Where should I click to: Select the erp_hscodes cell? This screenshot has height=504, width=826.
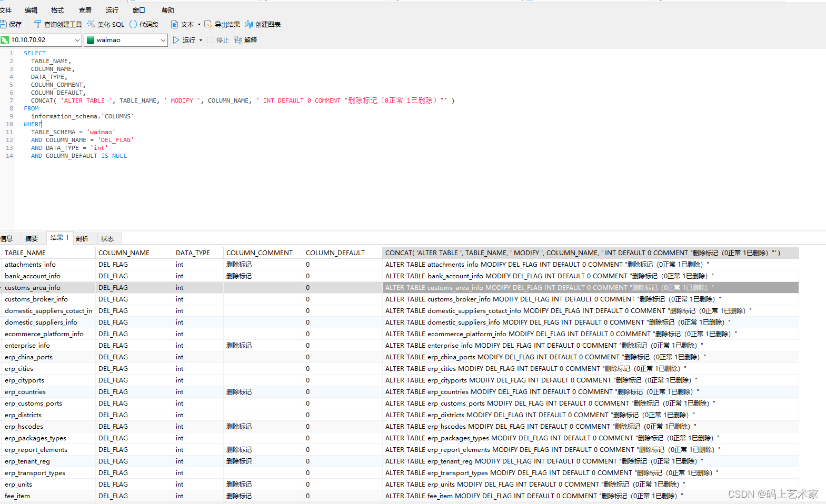(x=48, y=426)
